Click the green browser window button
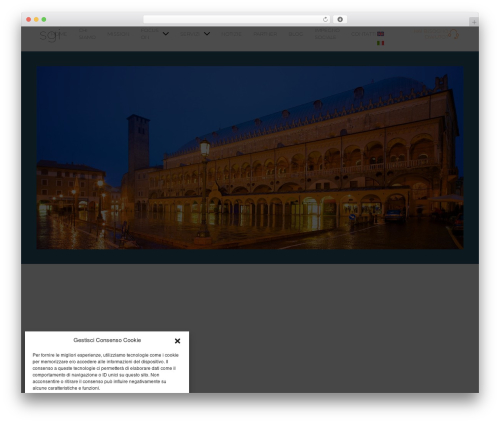Image resolution: width=500 pixels, height=423 pixels. pos(44,20)
